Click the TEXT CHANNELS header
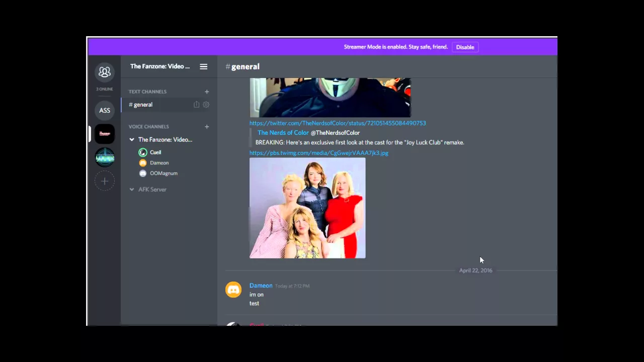Image resolution: width=644 pixels, height=362 pixels. pyautogui.click(x=147, y=92)
